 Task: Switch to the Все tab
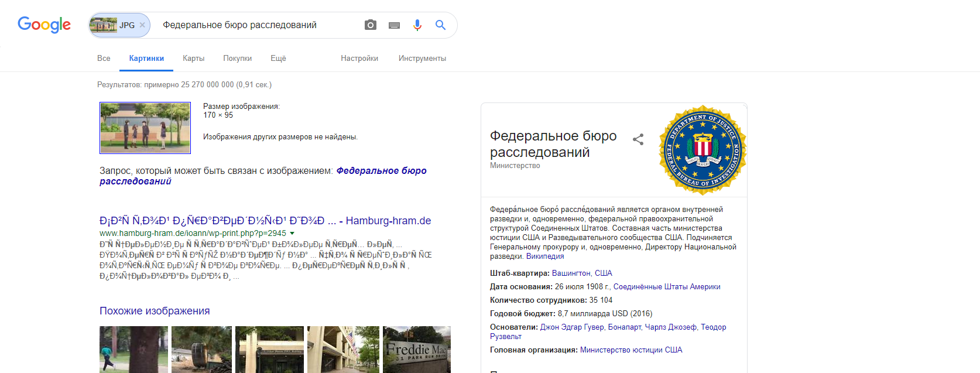pyautogui.click(x=104, y=59)
